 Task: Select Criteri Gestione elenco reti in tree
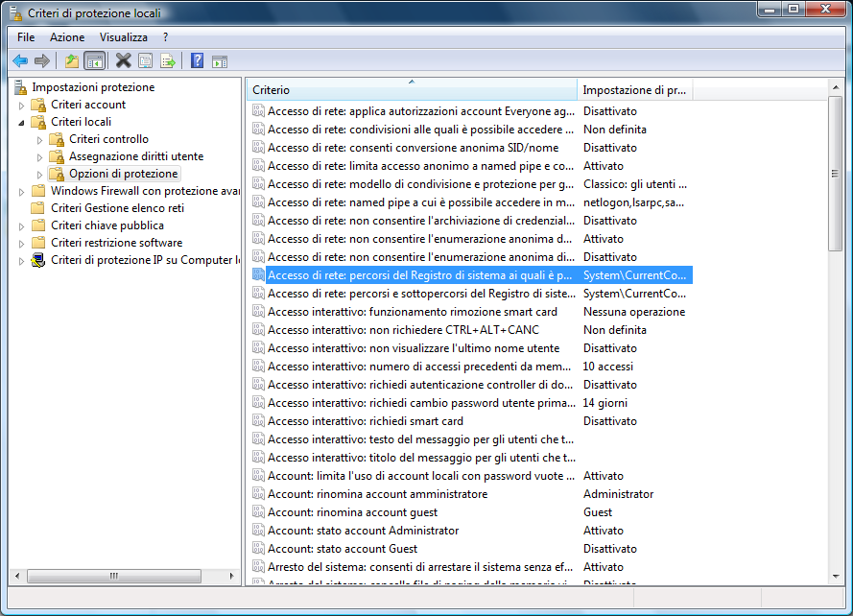(117, 208)
